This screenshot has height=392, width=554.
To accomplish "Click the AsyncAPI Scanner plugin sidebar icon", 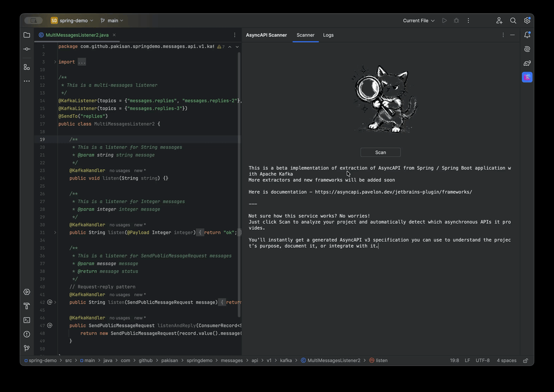I will click(x=527, y=77).
